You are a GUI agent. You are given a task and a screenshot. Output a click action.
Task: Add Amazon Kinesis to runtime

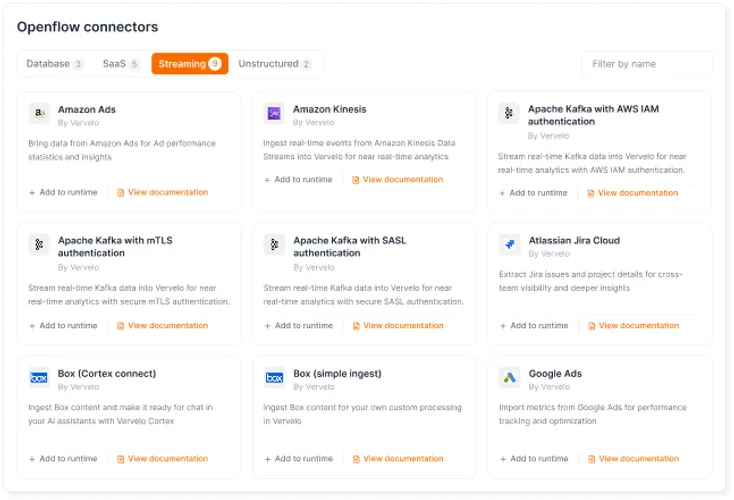tap(298, 179)
